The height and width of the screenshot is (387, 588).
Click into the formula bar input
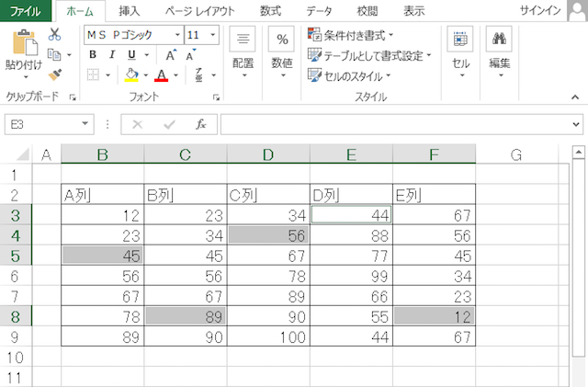tap(396, 124)
